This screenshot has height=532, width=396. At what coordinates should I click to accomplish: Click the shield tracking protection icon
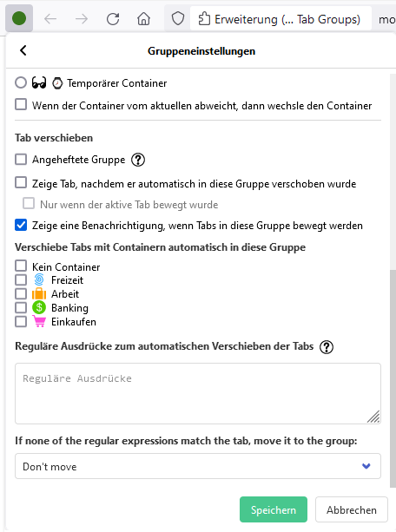[178, 19]
